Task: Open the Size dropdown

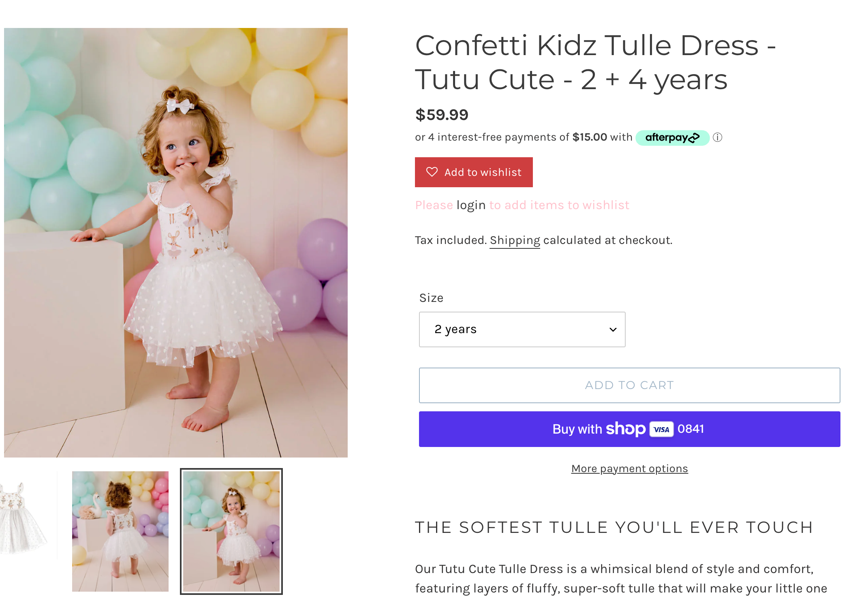Action: (x=522, y=329)
